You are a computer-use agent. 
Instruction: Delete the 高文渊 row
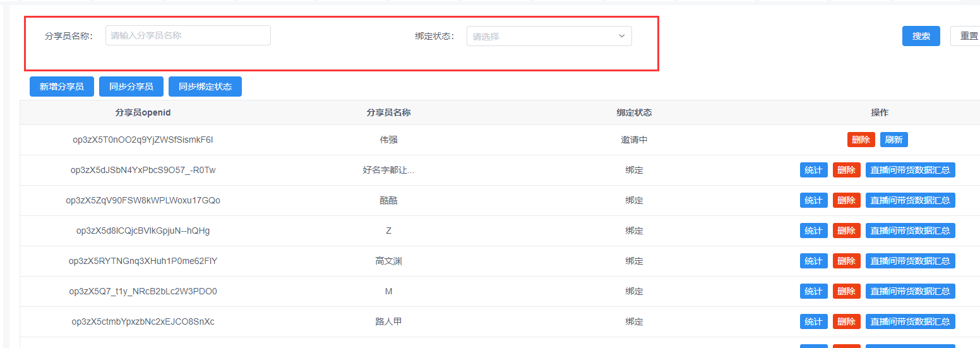[846, 261]
